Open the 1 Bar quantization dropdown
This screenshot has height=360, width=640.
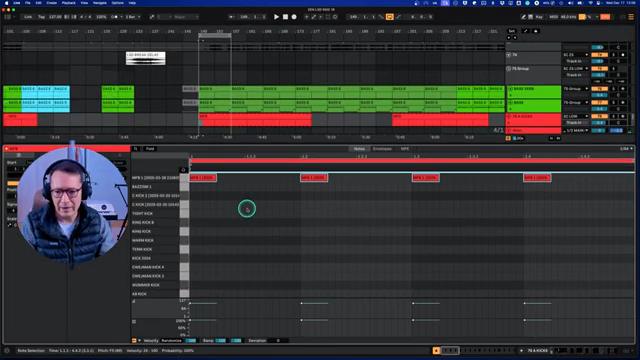pyautogui.click(x=133, y=17)
